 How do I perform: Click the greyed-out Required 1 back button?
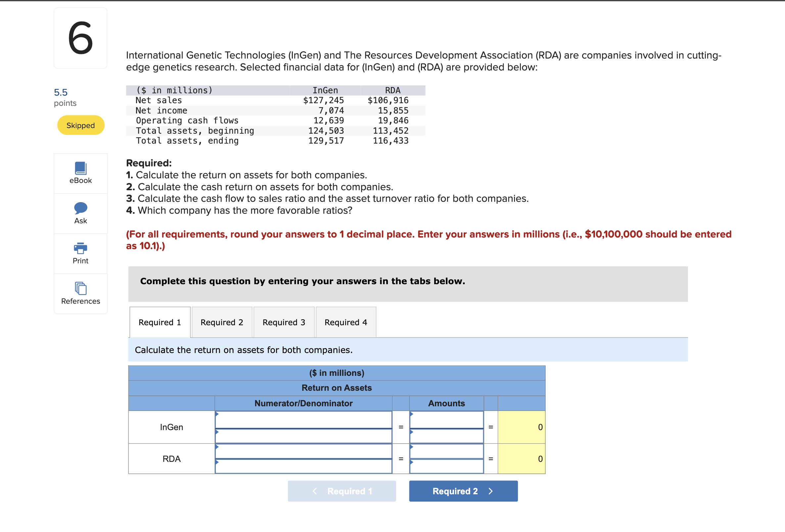coord(342,491)
